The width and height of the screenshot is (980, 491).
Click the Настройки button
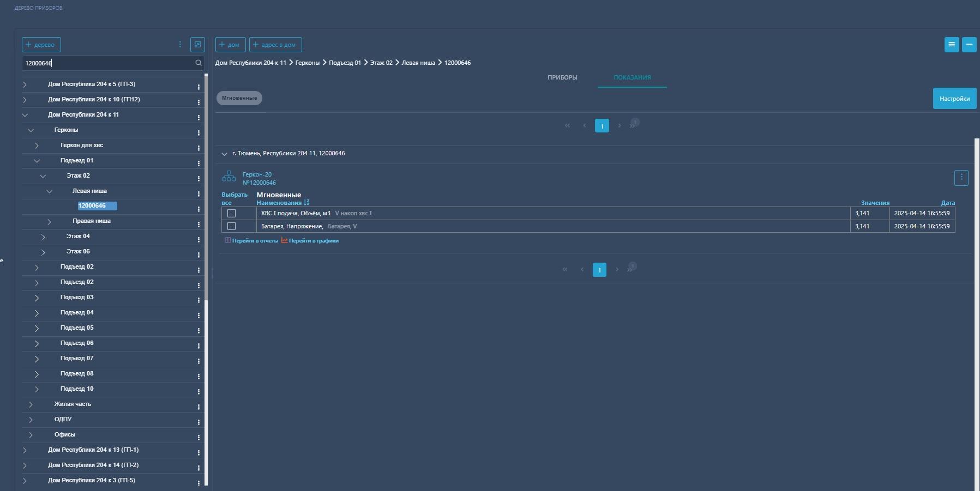tap(954, 99)
